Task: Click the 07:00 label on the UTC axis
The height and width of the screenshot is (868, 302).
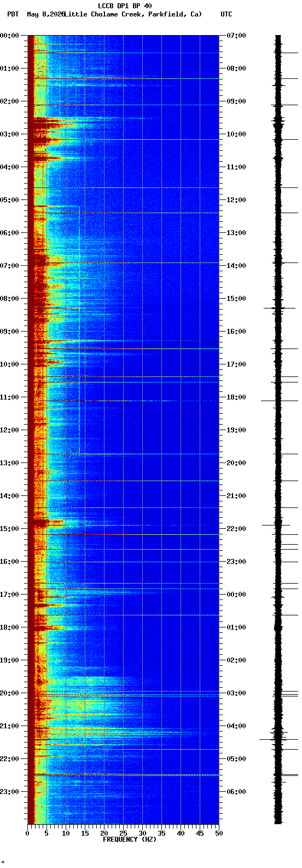Action: click(236, 36)
